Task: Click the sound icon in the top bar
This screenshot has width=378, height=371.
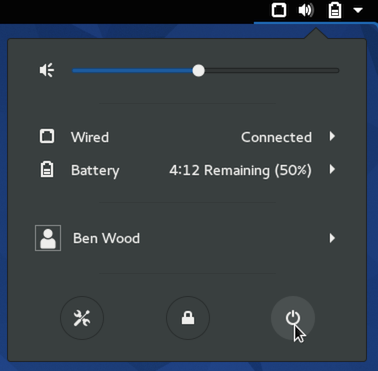Action: (306, 10)
